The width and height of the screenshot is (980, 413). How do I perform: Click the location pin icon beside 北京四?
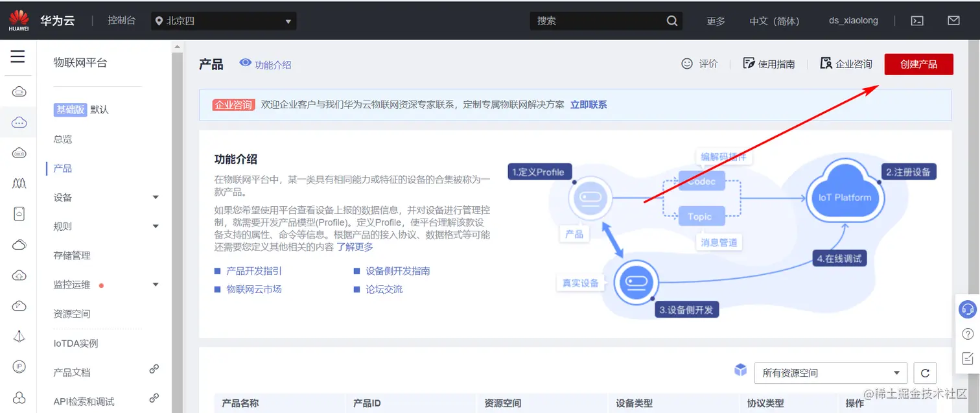tap(159, 21)
